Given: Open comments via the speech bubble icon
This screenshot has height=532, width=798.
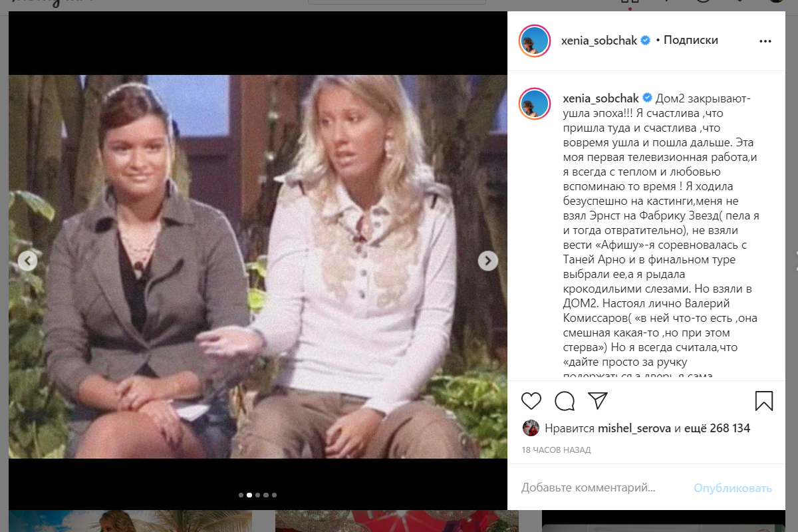Looking at the screenshot, I should click(x=565, y=401).
